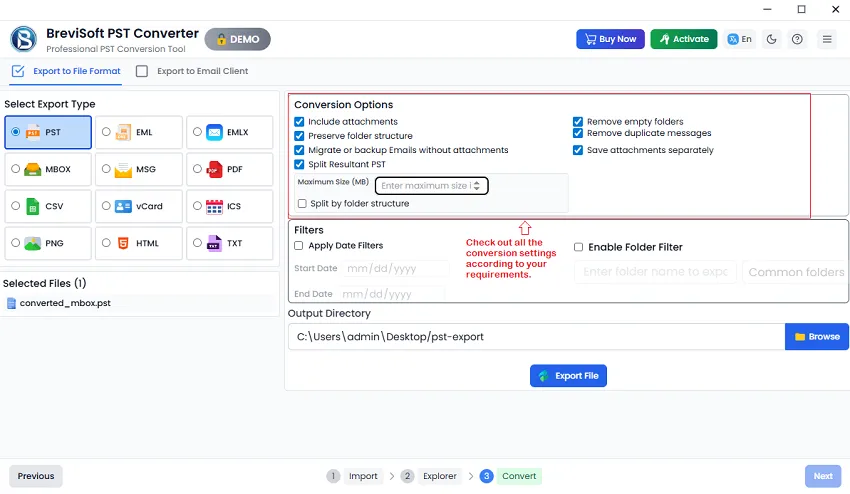Check Enable Folder Filter

coord(578,247)
